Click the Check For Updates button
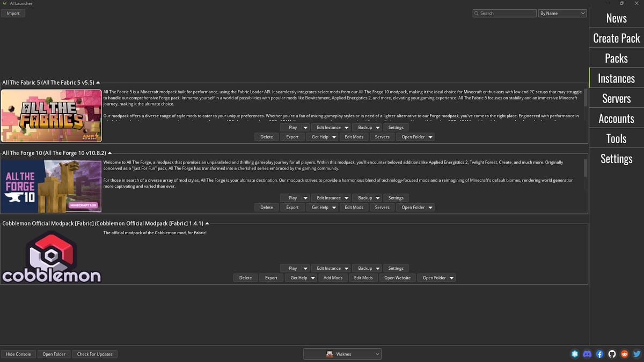This screenshot has width=644, height=362. (94, 354)
